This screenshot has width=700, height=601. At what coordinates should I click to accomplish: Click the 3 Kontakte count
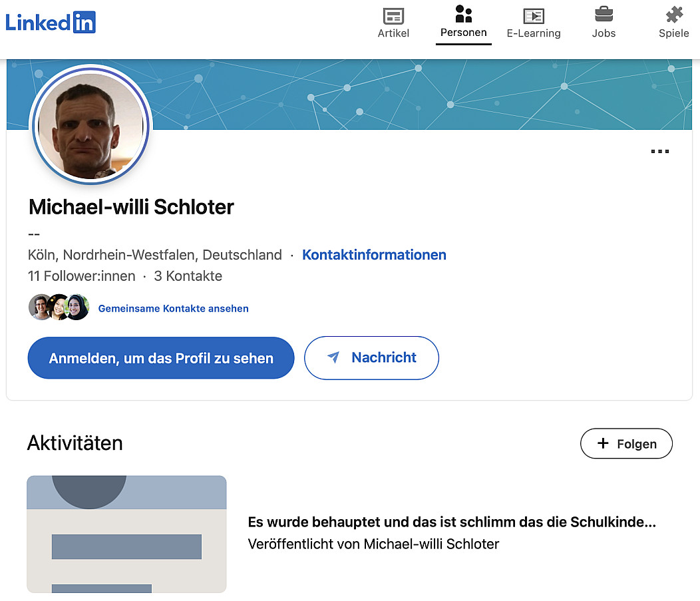pyautogui.click(x=188, y=276)
